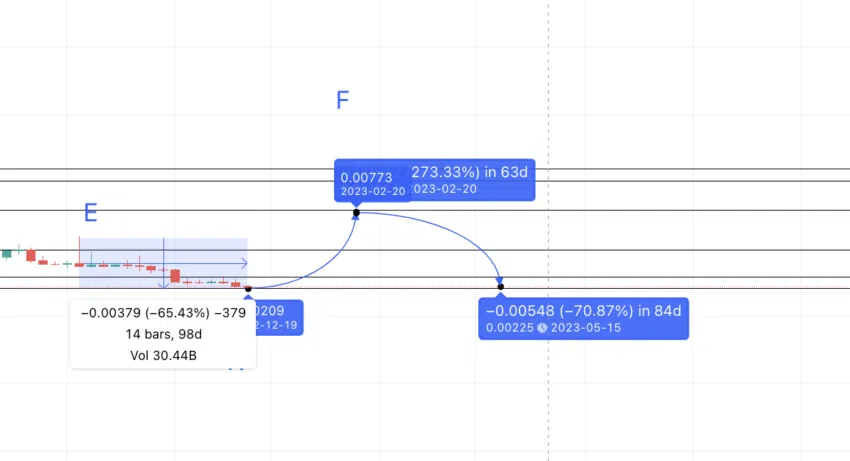The height and width of the screenshot is (461, 850).
Task: Select the large red candle inside the shaded range
Action: click(175, 276)
